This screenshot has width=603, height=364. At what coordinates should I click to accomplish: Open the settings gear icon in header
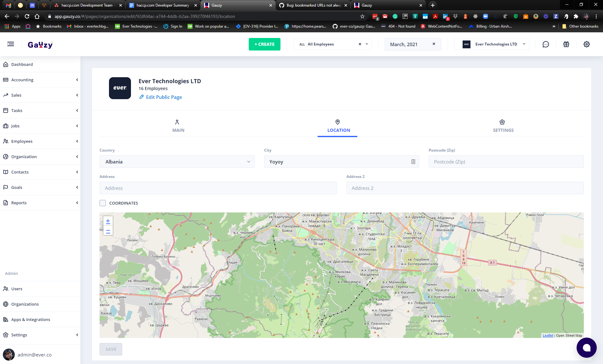click(x=586, y=44)
